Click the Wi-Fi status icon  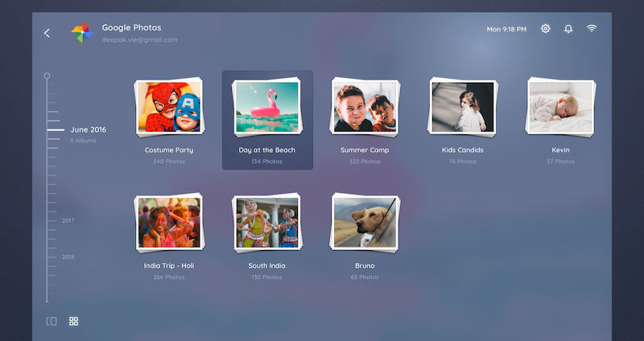tap(592, 29)
